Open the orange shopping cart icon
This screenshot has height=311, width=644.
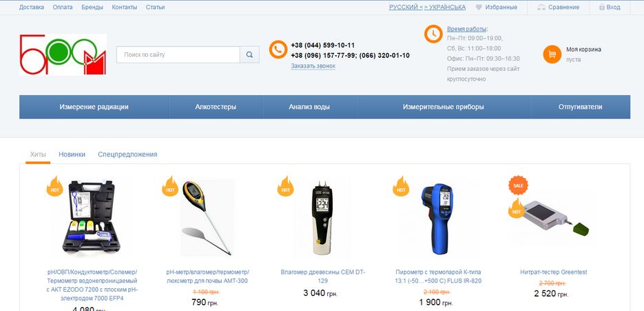click(x=552, y=54)
